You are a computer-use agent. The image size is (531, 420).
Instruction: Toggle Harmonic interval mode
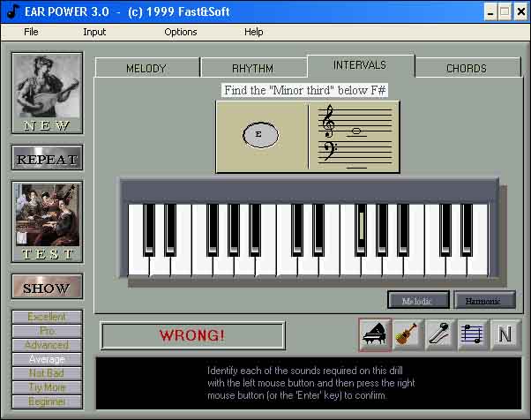[484, 301]
